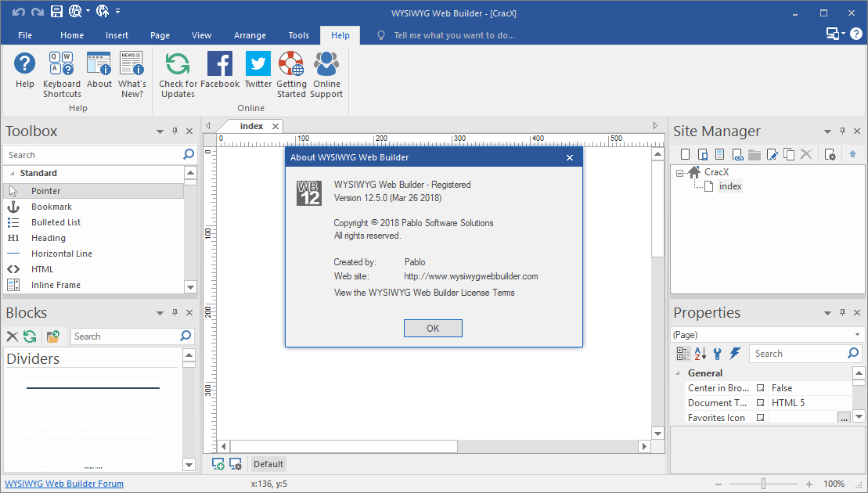Viewport: 868px width, 493px height.
Task: Click the Preview icon in quick access toolbar
Action: tap(75, 11)
